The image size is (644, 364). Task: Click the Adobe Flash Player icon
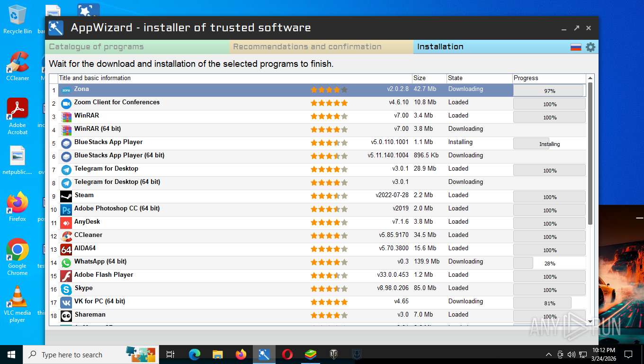[66, 276]
